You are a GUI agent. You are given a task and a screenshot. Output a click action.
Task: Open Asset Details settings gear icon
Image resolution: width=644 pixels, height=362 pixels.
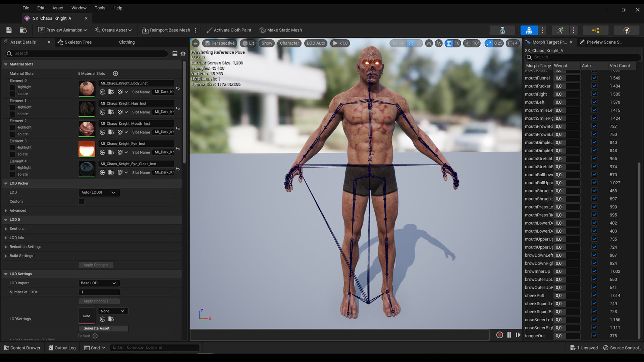point(183,54)
